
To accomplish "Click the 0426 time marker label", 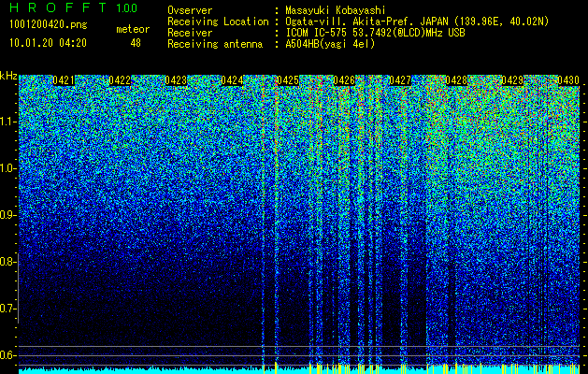I will pos(344,80).
